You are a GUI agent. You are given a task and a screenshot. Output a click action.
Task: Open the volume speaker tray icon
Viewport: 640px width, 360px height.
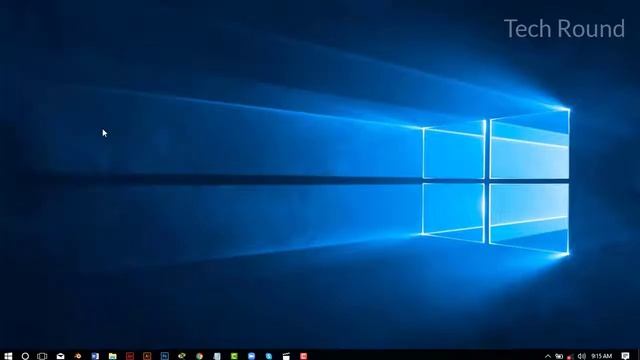click(582, 356)
